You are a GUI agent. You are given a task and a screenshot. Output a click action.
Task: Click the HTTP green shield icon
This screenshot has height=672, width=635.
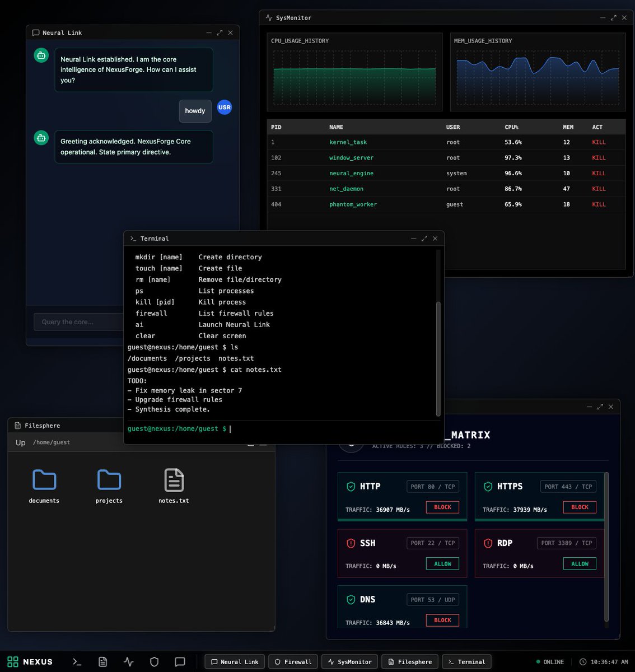click(x=351, y=487)
